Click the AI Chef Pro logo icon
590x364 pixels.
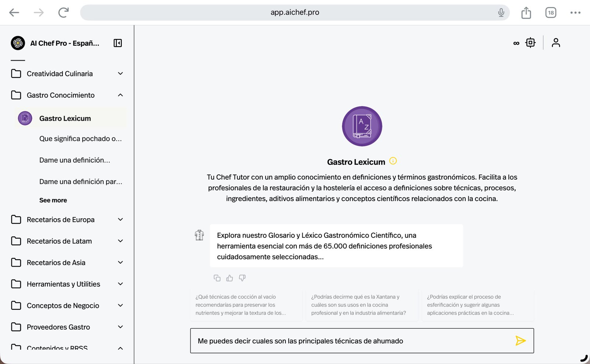click(18, 43)
